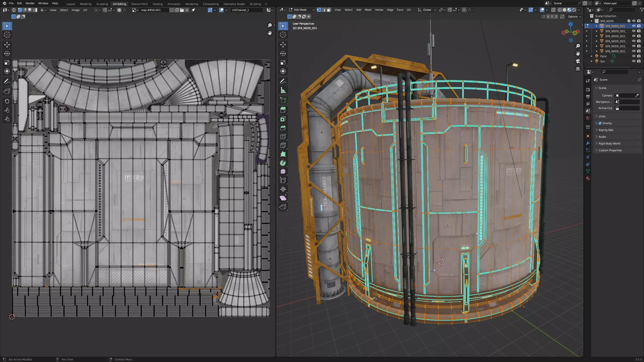Enable X axis mirror in 3D viewport
Image resolution: width=644 pixels, height=362 pixels.
(x=548, y=17)
